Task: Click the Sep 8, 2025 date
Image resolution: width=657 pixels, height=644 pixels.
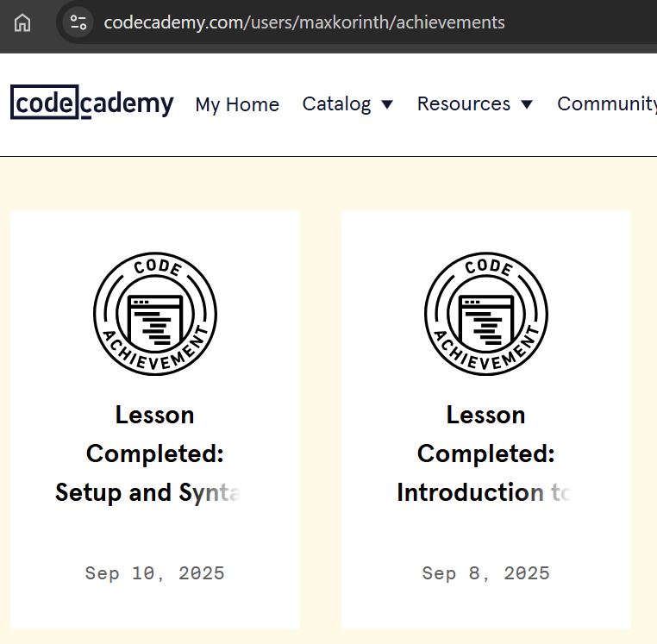Action: (x=486, y=573)
